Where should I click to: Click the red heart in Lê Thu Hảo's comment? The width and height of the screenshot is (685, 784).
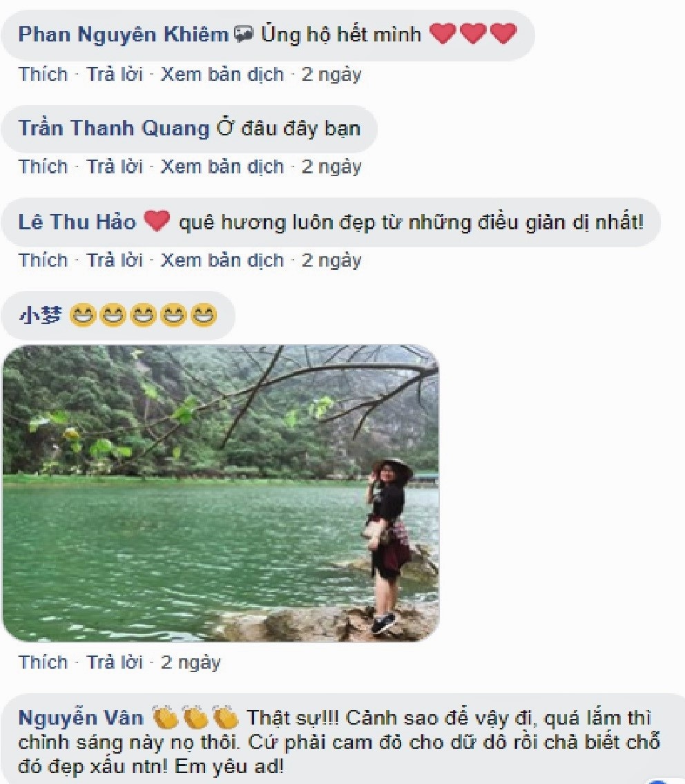[x=157, y=222]
